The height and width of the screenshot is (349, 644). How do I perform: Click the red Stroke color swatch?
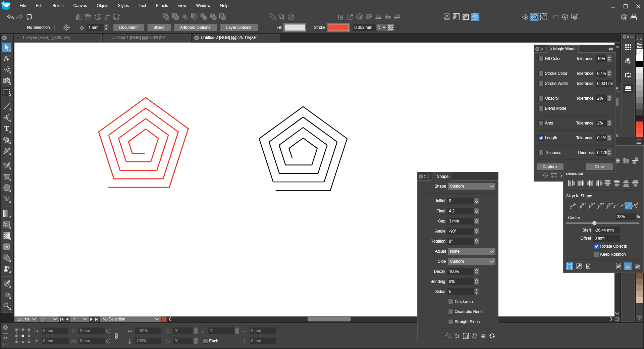click(x=338, y=28)
